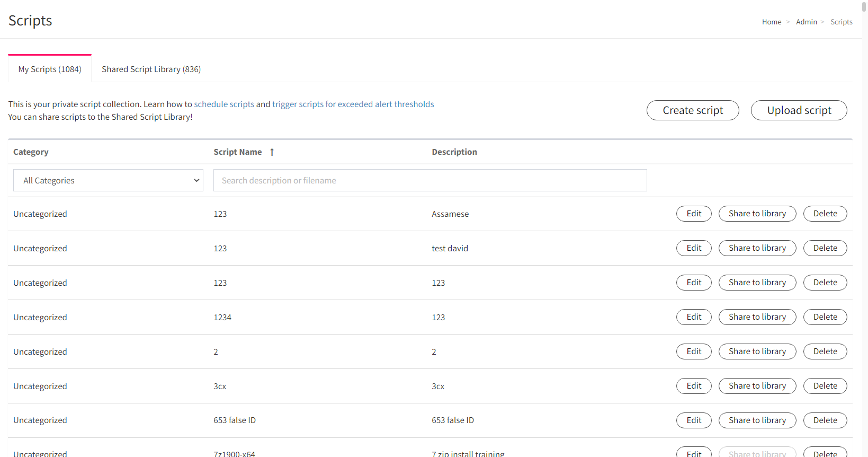Focus the search description or filename field
The height and width of the screenshot is (457, 868).
pos(430,180)
